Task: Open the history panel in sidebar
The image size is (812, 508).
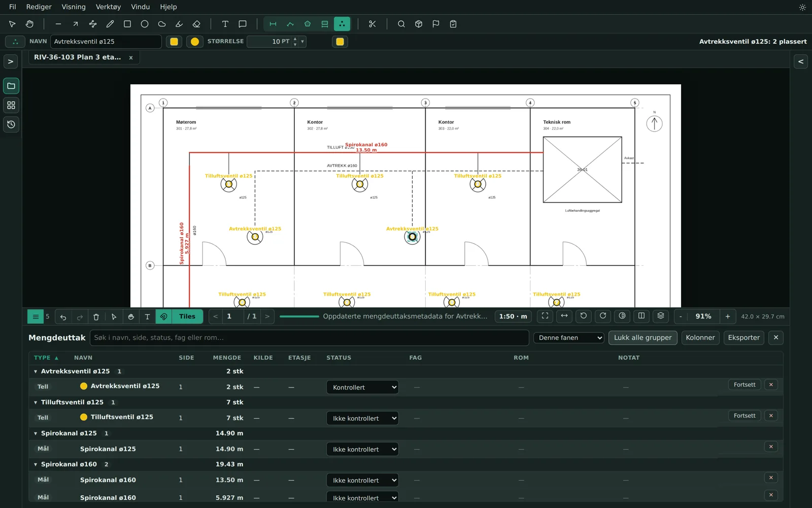Action: [x=11, y=124]
